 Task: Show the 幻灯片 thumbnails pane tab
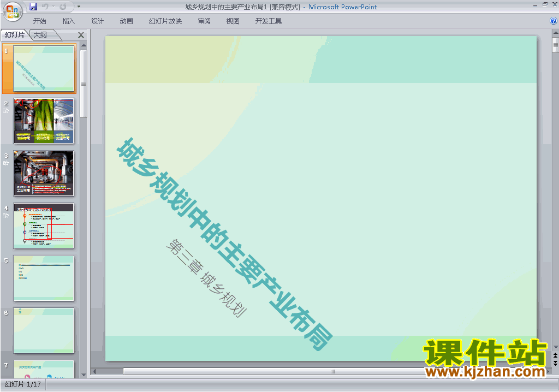point(15,34)
